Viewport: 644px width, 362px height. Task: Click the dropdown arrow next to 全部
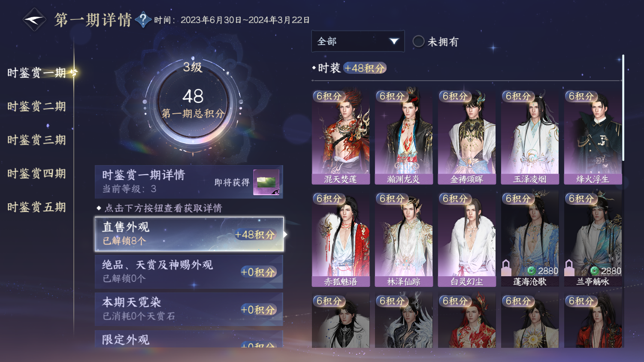tap(394, 41)
